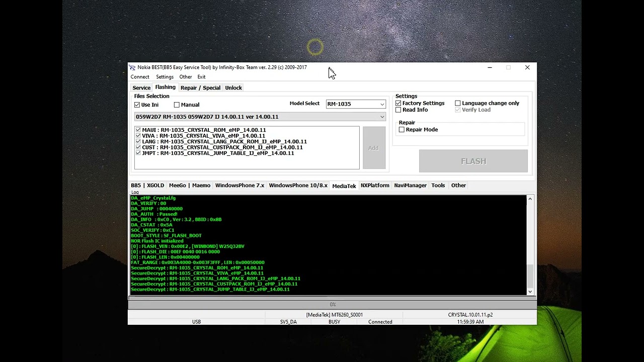This screenshot has width=644, height=362.
Task: Open the Other platform tab
Action: [x=458, y=186]
